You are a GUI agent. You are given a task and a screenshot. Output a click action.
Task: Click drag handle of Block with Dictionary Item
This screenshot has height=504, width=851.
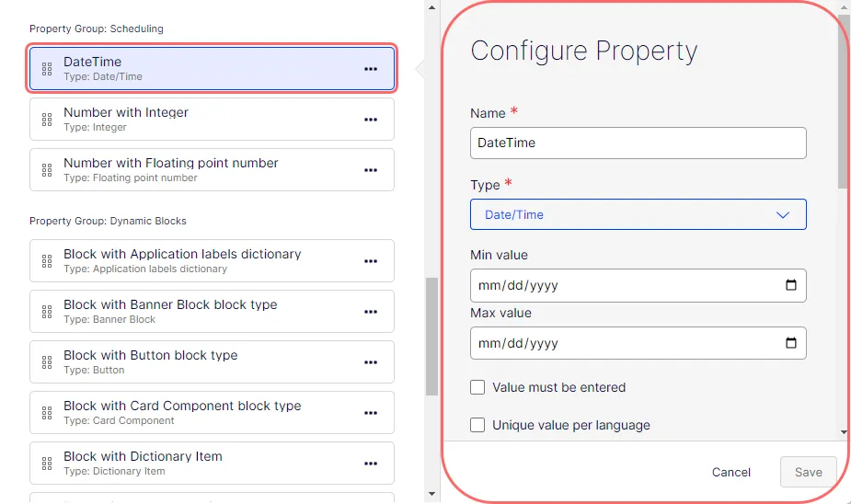tap(47, 464)
